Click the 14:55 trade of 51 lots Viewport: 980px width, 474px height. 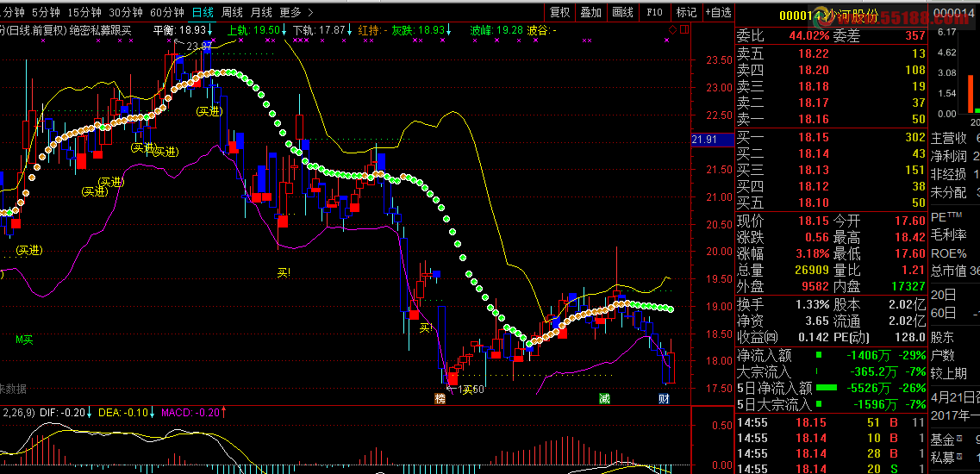pos(832,422)
